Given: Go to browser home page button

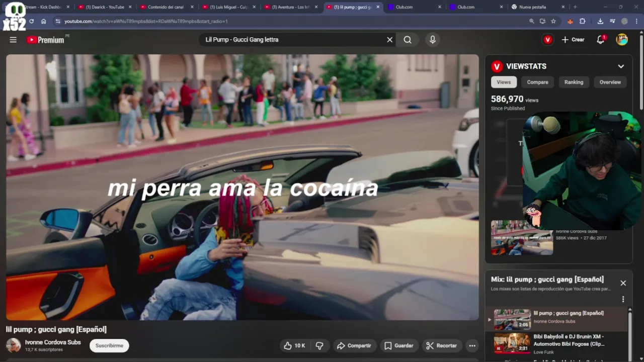Looking at the screenshot, I should click(x=44, y=21).
